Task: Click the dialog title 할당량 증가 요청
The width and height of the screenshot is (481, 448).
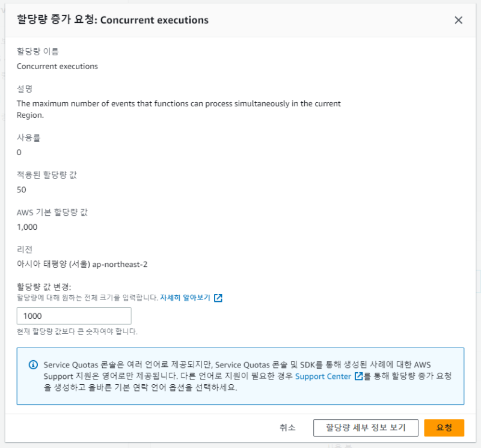Action: tap(112, 20)
